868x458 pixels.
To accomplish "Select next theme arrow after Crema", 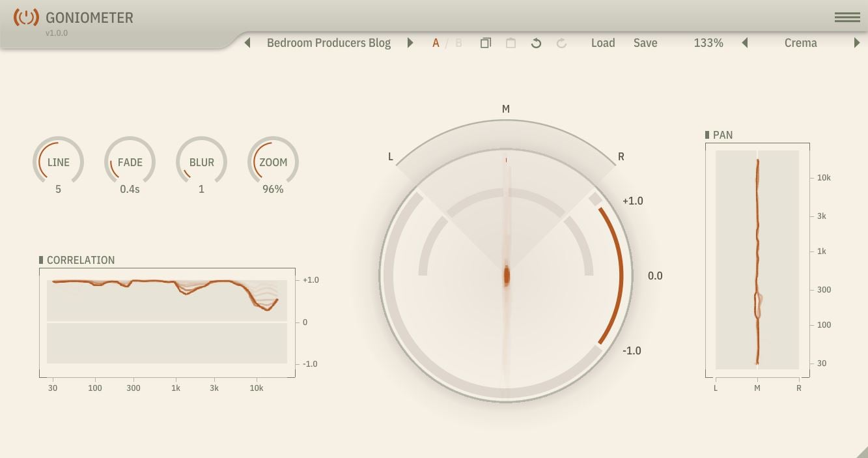I will (857, 43).
